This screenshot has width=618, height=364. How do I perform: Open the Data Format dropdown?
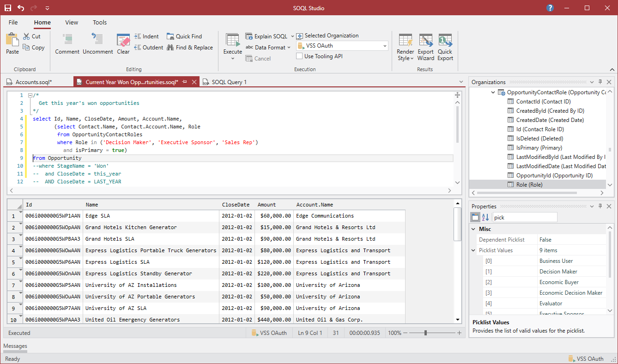pos(268,48)
